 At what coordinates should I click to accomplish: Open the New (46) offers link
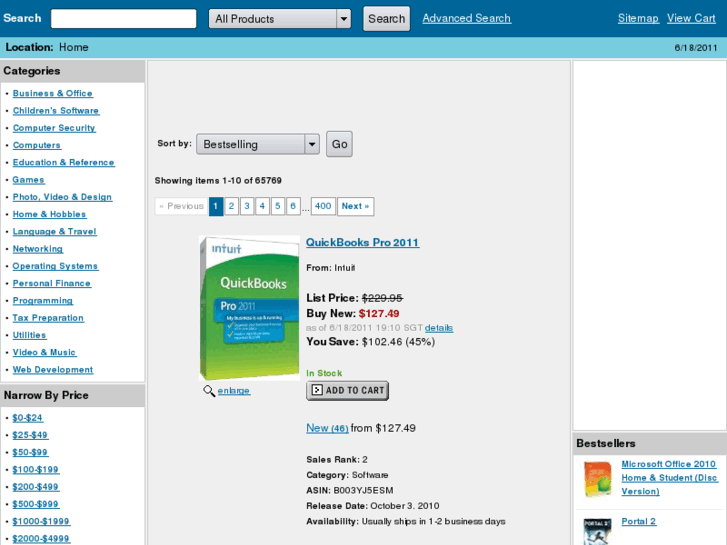pos(327,428)
